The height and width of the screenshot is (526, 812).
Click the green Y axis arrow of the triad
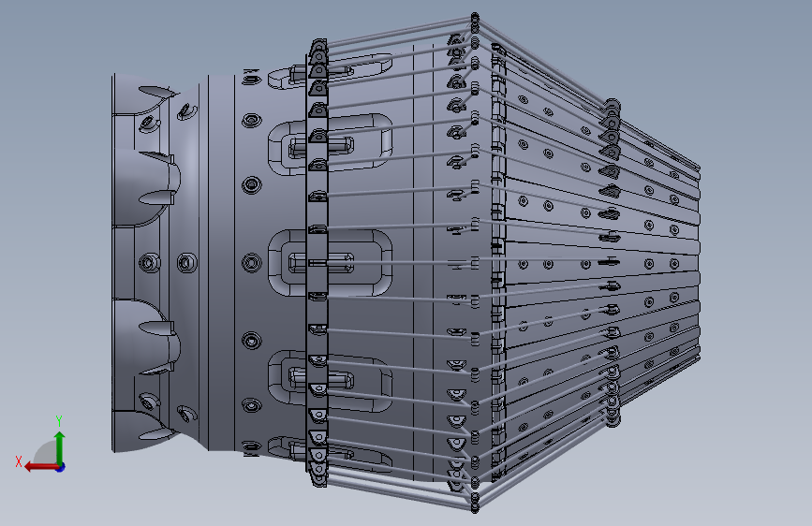pyautogui.click(x=60, y=447)
